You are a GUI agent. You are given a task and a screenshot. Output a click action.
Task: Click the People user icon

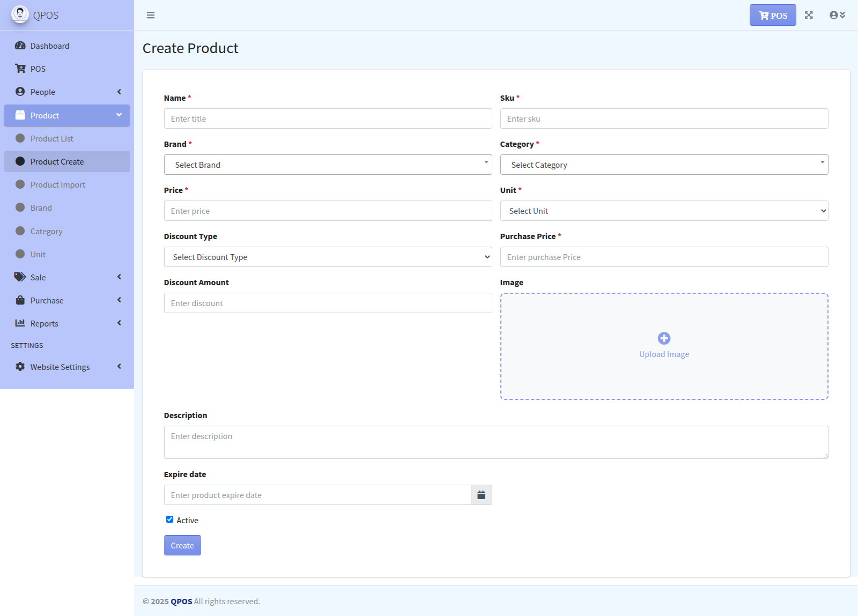pyautogui.click(x=20, y=92)
